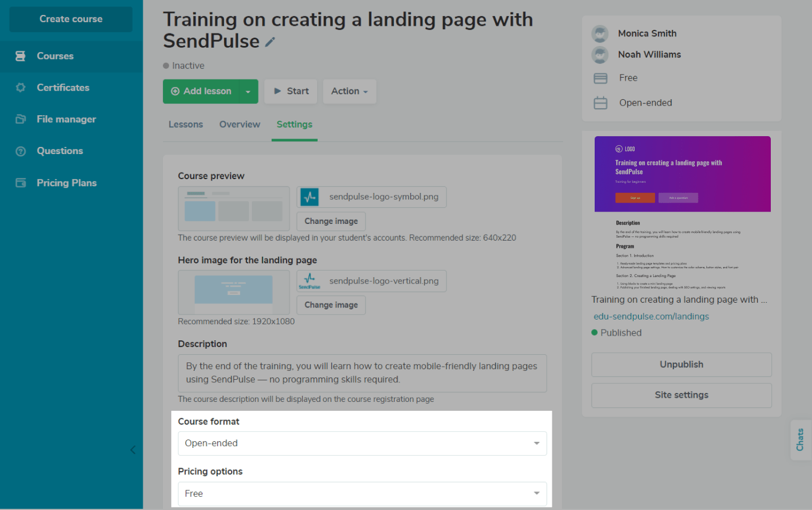Click the sendpulse-logo-symbol.png file icon

pyautogui.click(x=309, y=197)
